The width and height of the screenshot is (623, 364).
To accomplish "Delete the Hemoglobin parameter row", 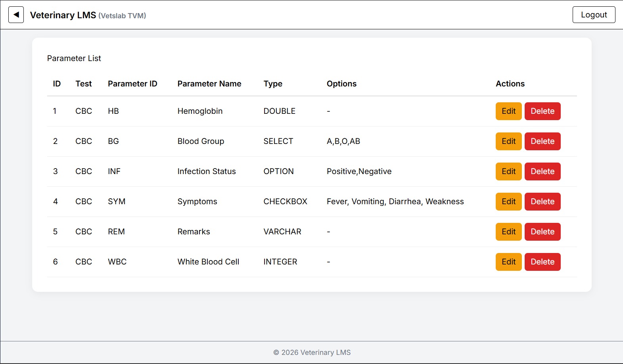I will coord(542,111).
